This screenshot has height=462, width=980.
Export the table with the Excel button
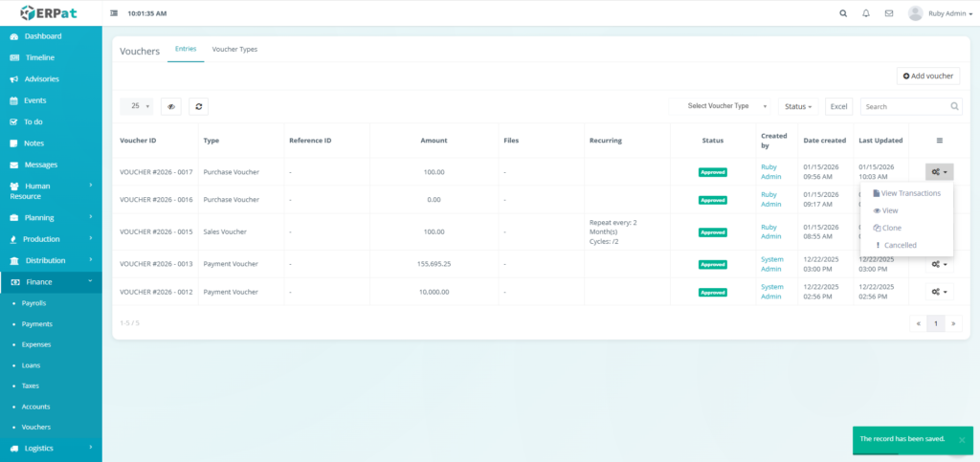838,107
